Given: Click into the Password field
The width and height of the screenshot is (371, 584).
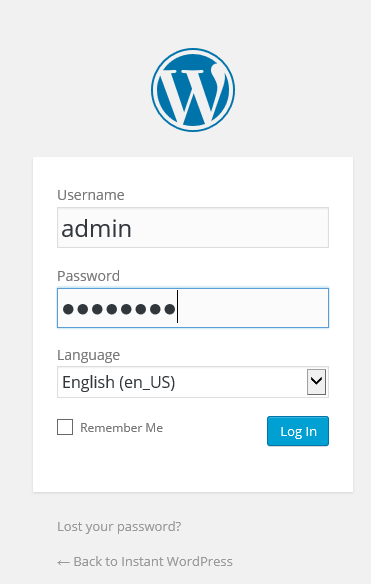Looking at the screenshot, I should [x=193, y=308].
